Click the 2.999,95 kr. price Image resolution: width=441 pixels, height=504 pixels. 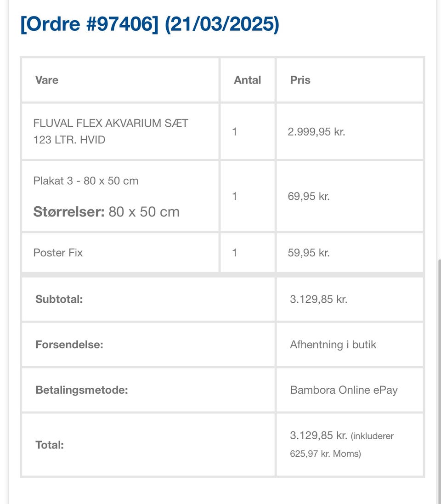[x=316, y=132]
